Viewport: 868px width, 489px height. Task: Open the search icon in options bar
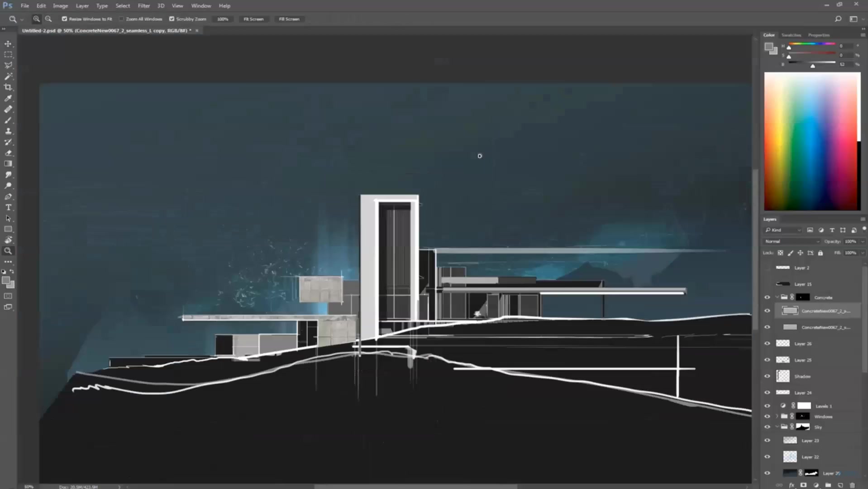click(838, 19)
